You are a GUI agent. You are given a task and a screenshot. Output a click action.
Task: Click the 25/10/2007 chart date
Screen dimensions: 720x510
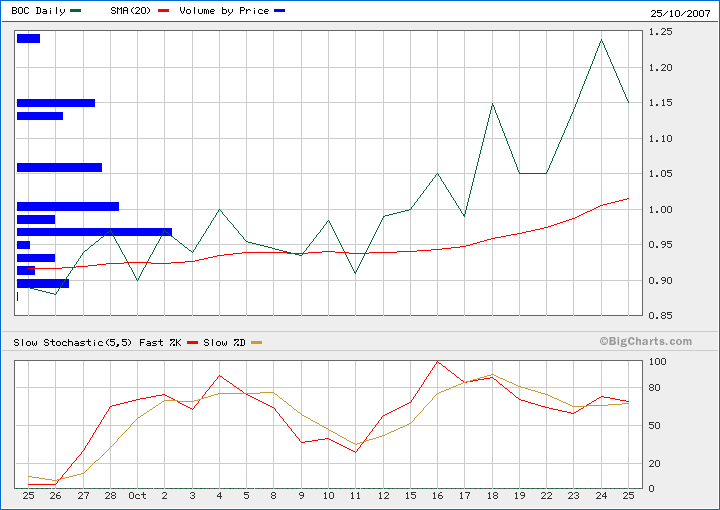coord(678,10)
